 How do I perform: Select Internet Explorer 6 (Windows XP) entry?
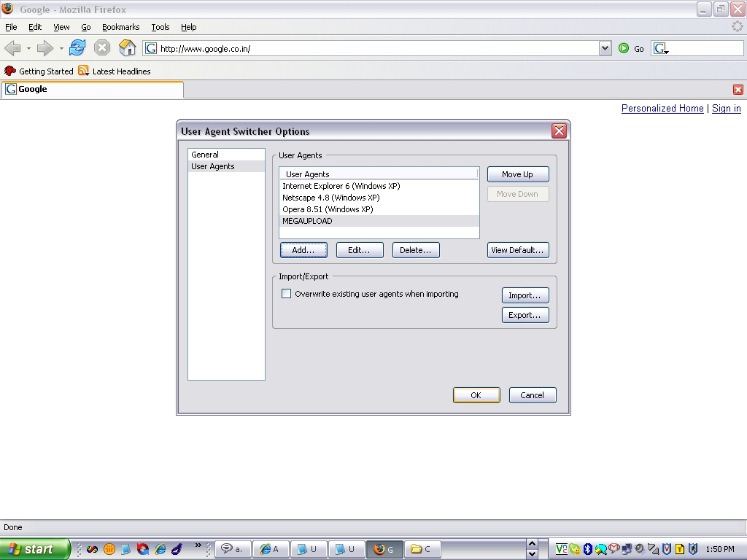[379, 186]
